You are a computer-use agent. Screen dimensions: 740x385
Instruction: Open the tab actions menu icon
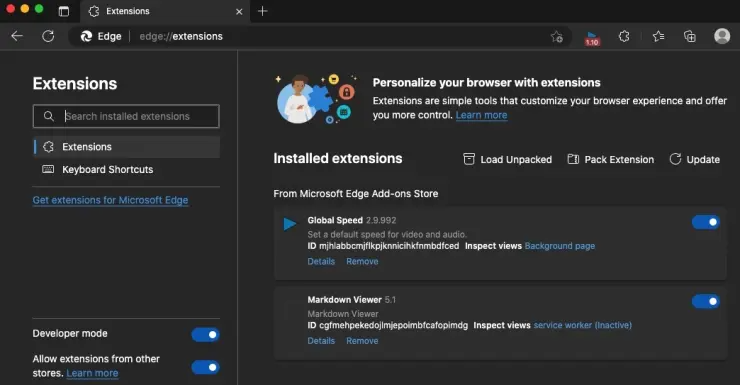point(64,11)
